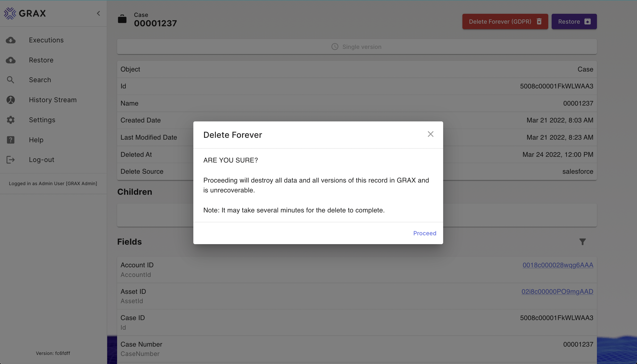Image resolution: width=637 pixels, height=364 pixels.
Task: Click the GRAX logo
Action: (x=25, y=13)
